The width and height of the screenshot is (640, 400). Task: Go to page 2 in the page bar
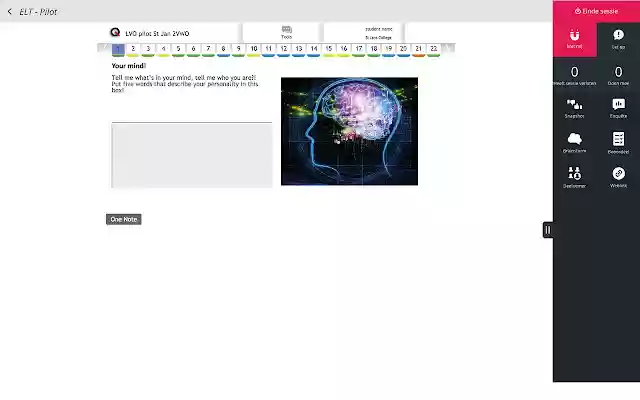pos(133,49)
